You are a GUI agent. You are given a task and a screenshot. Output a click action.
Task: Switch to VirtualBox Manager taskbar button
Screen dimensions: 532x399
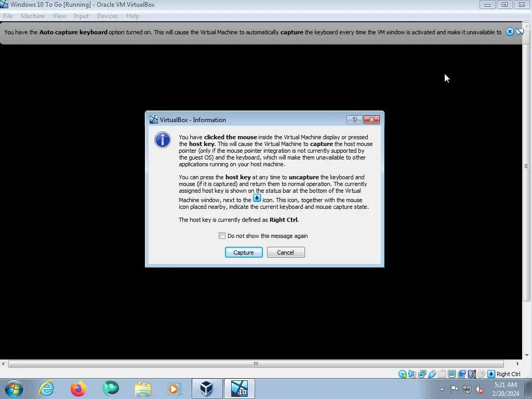(x=207, y=389)
